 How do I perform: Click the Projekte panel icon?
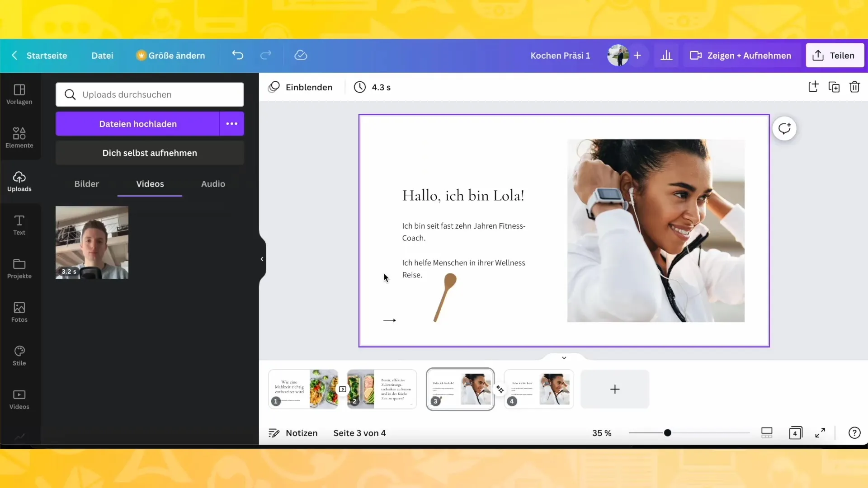click(19, 268)
